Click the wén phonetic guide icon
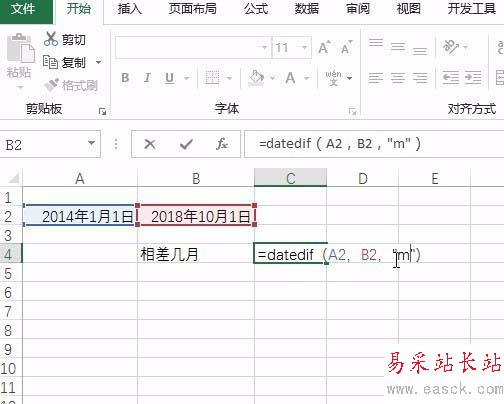504x404 pixels. tap(334, 78)
